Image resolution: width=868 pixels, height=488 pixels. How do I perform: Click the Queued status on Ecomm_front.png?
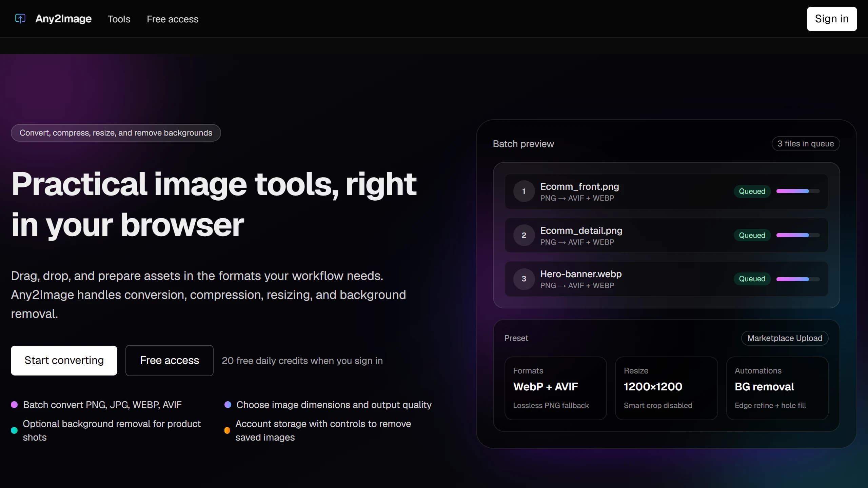752,191
